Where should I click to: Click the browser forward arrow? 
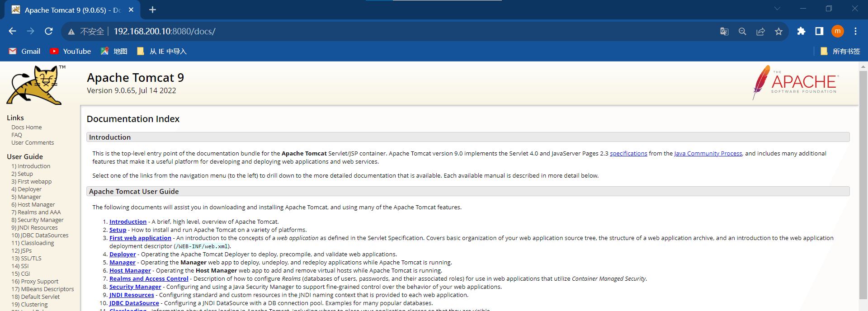click(30, 31)
